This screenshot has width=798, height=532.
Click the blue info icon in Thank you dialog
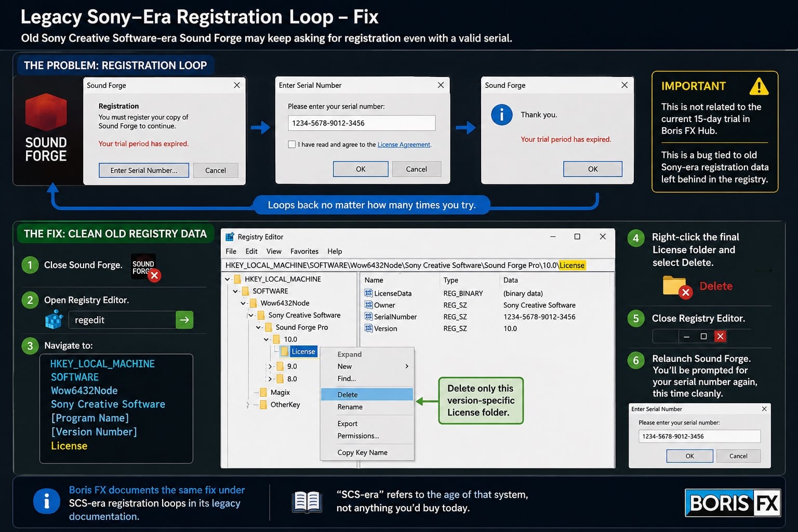(x=501, y=114)
